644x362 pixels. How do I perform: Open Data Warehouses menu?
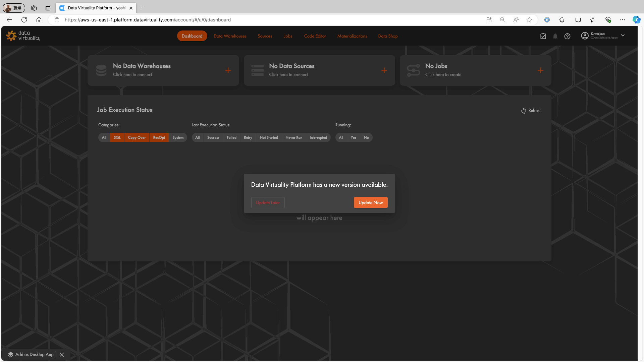click(230, 36)
